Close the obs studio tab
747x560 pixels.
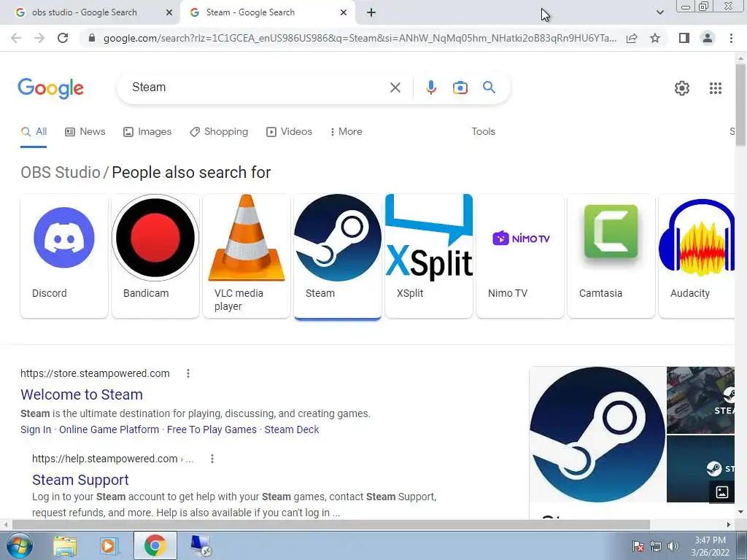coord(169,13)
